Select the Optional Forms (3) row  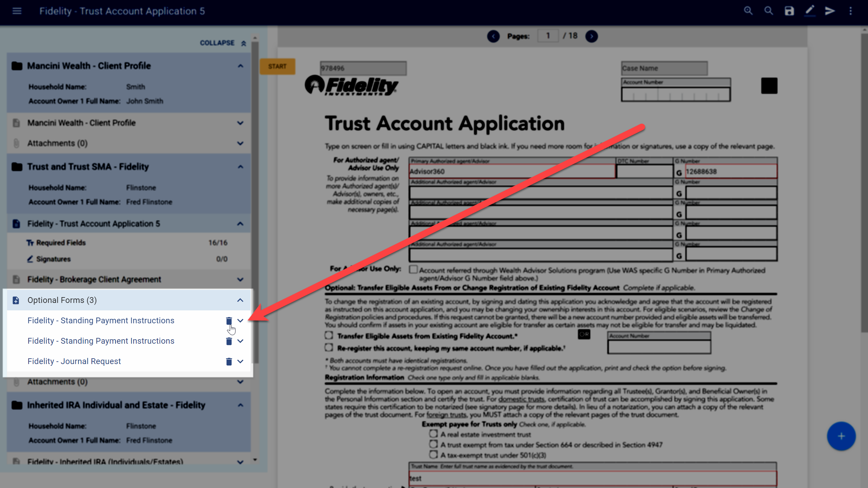coord(129,300)
